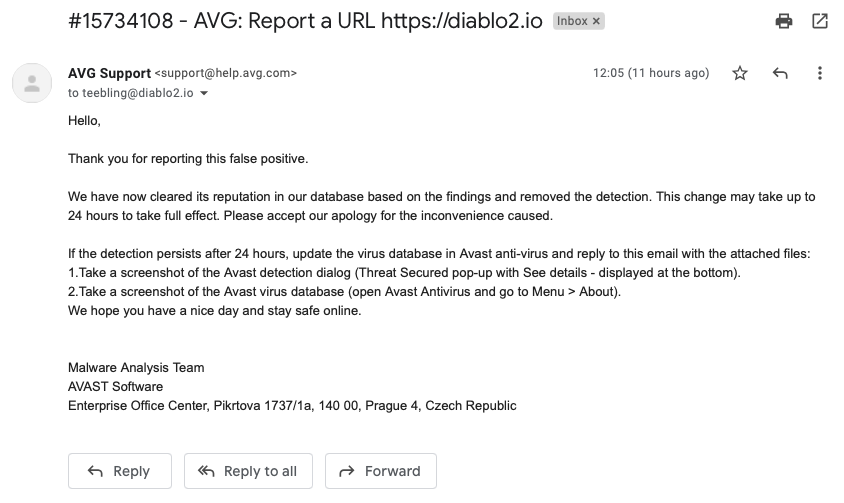Click the "Thank you for reporting" sentence

[x=188, y=158]
